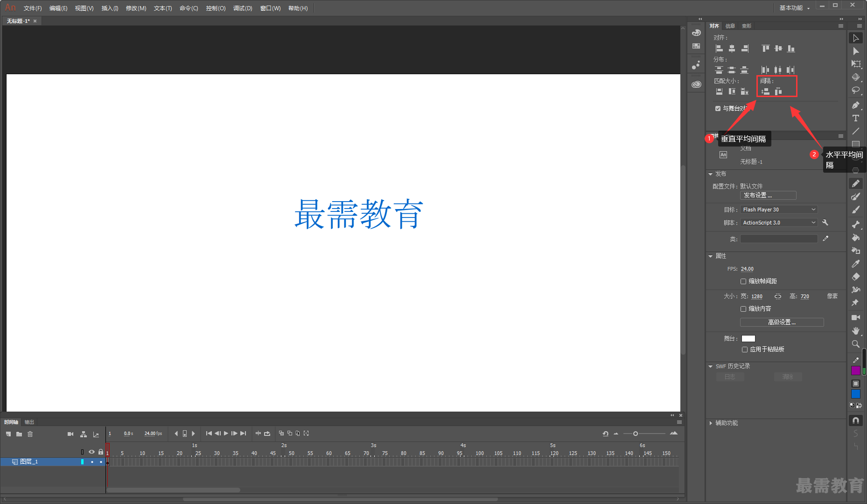Viewport: 867px width, 504px height.
Task: Expand the Accessibility section
Action: pos(711,423)
